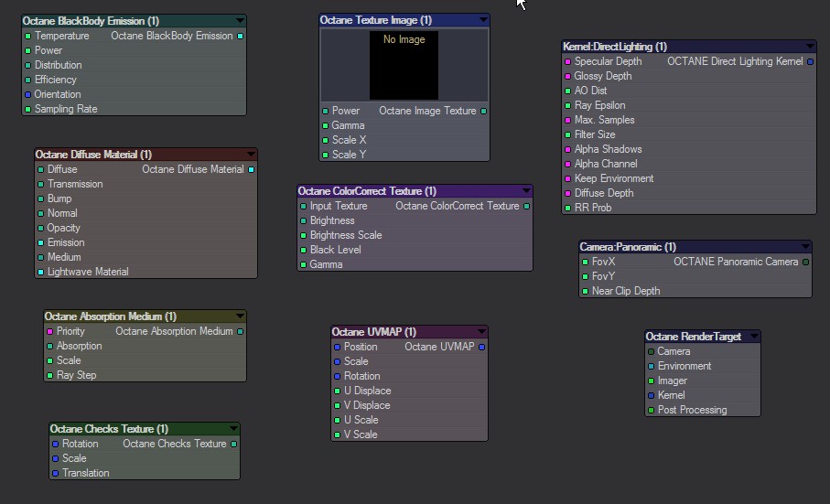Click the Scale Y input socket
Viewport: 830px width, 504px height.
point(326,155)
